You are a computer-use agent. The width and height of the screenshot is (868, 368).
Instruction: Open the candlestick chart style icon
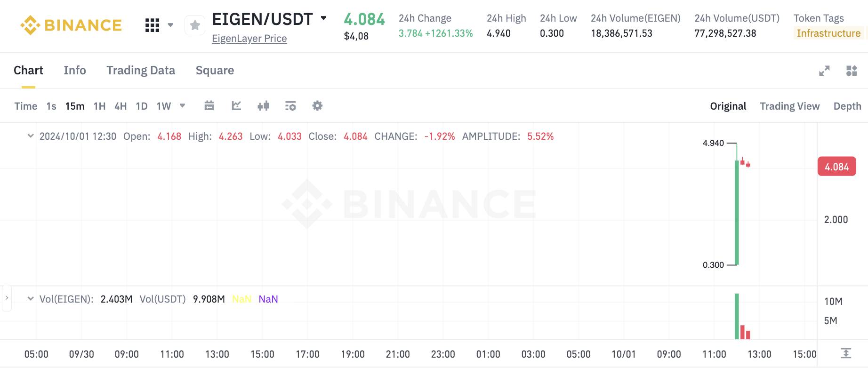tap(264, 106)
